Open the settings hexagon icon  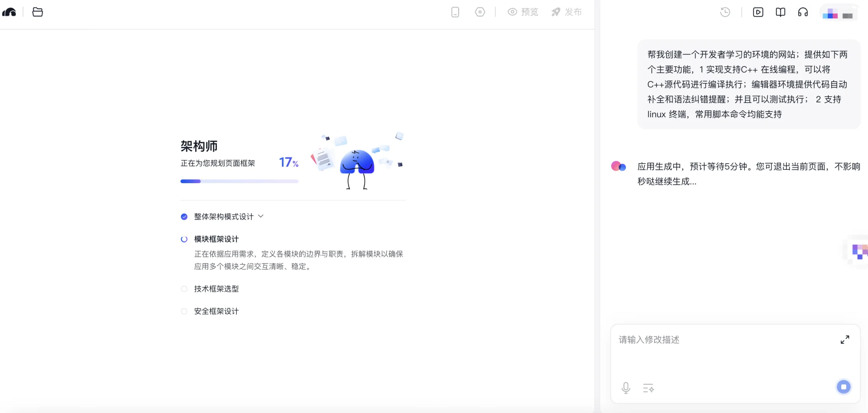pyautogui.click(x=480, y=12)
